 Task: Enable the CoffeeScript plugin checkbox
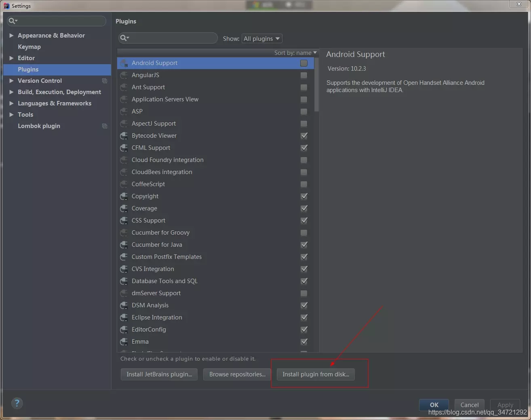point(304,184)
